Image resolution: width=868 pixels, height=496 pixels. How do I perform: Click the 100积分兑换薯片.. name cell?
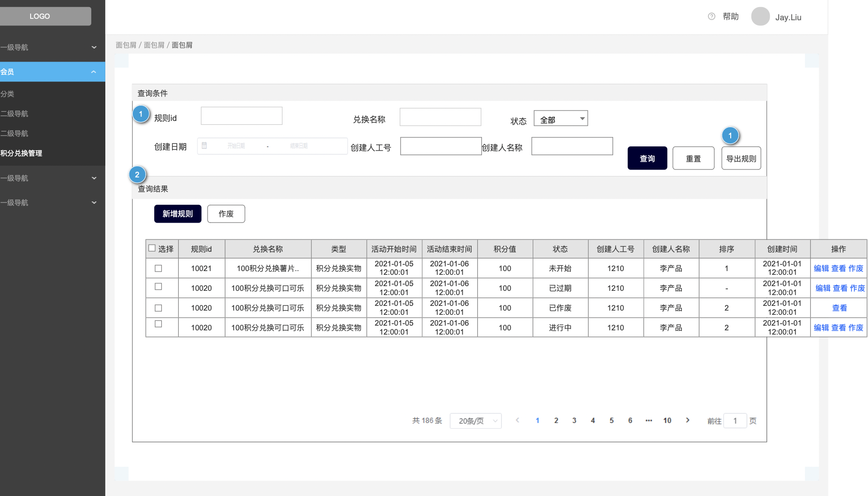coord(268,268)
